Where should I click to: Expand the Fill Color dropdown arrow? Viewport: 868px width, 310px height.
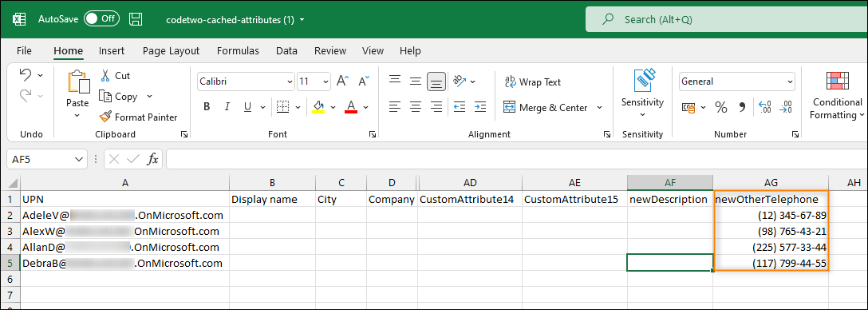333,107
